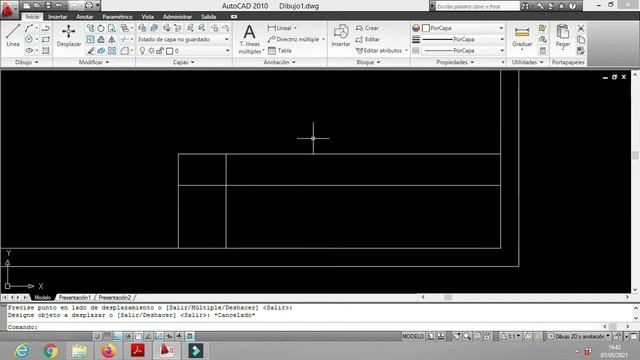Viewport: 640px width, 360px height.
Task: Click the mirror tool in Modificar
Action: click(x=112, y=39)
